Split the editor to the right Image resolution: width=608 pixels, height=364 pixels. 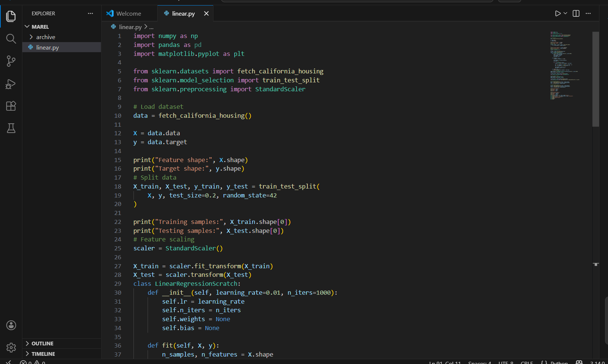pyautogui.click(x=576, y=13)
